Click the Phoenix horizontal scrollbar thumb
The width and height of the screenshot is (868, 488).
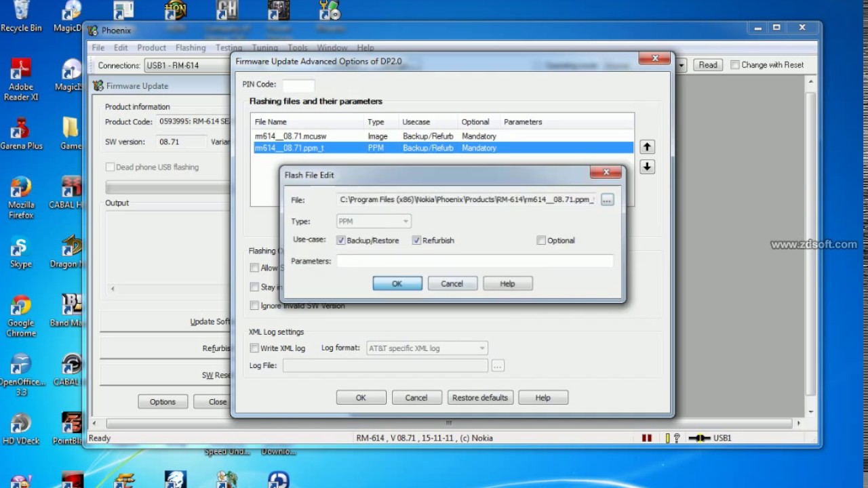[x=448, y=423]
